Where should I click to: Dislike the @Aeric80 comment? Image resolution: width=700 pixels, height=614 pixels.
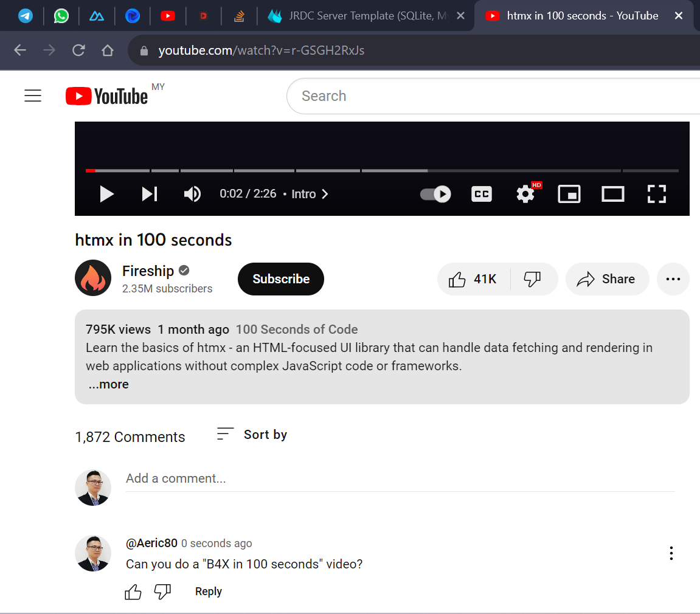click(x=162, y=592)
